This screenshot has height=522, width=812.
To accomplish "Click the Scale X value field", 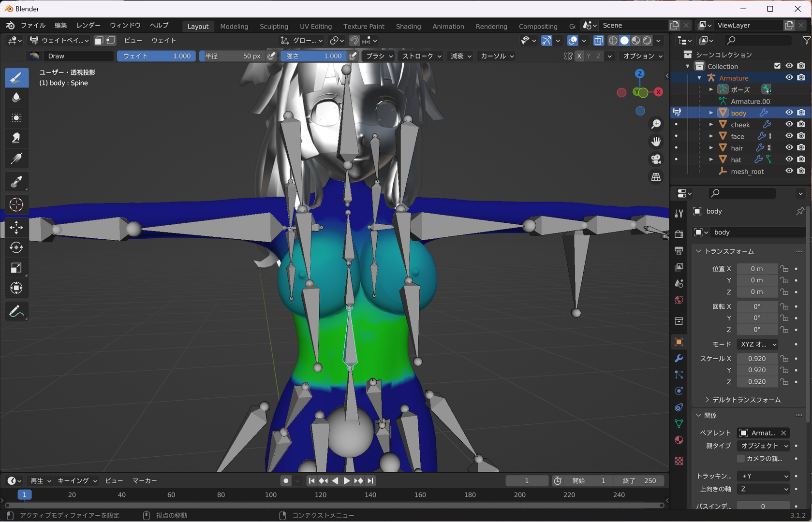I will (757, 359).
